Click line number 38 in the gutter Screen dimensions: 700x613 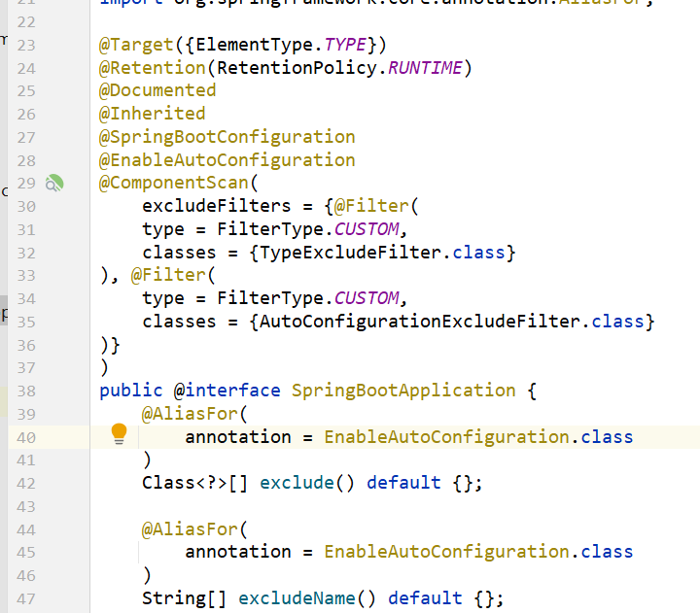(26, 391)
